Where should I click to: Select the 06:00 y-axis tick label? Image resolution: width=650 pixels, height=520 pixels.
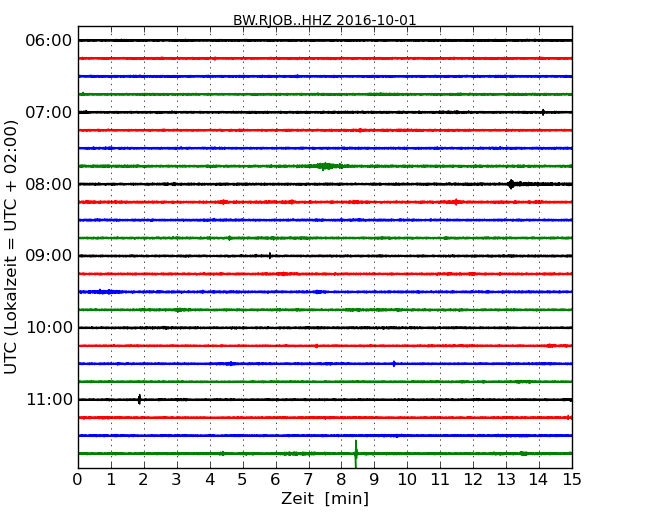(x=49, y=41)
